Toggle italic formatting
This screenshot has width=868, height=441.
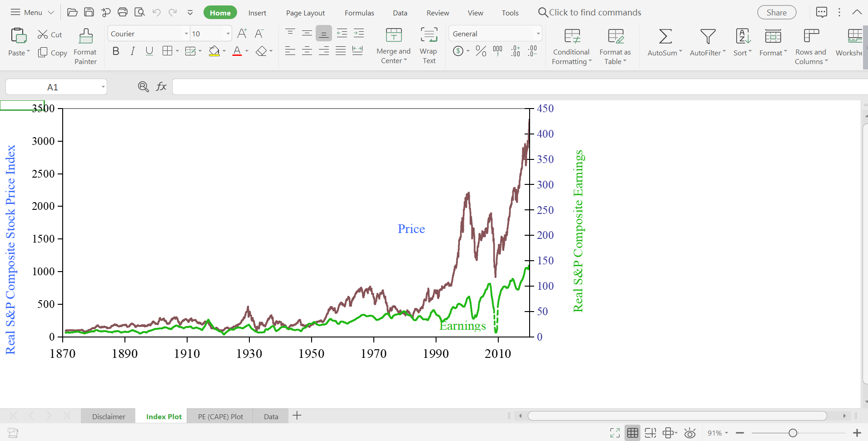pyautogui.click(x=132, y=51)
